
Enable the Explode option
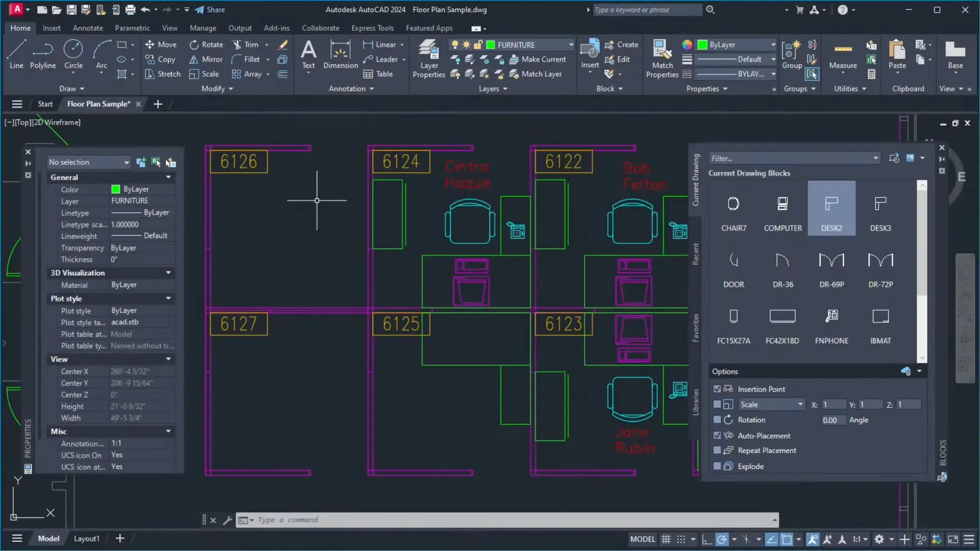pyautogui.click(x=717, y=466)
